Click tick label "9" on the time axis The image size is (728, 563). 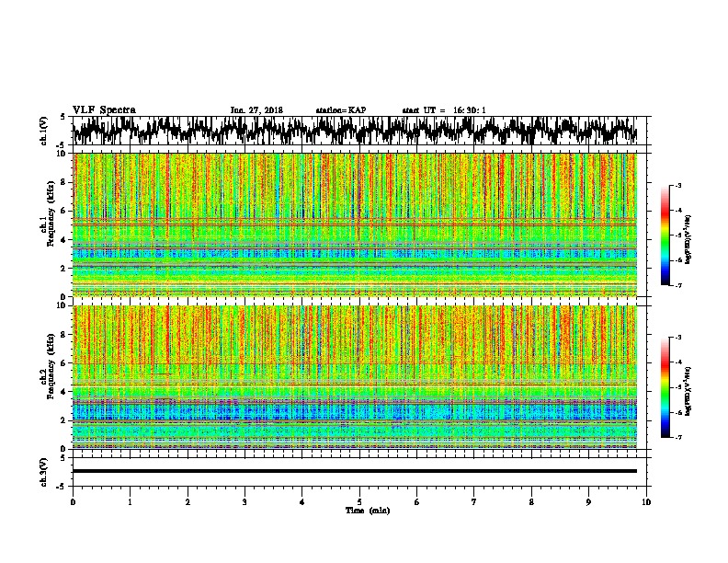(x=588, y=502)
